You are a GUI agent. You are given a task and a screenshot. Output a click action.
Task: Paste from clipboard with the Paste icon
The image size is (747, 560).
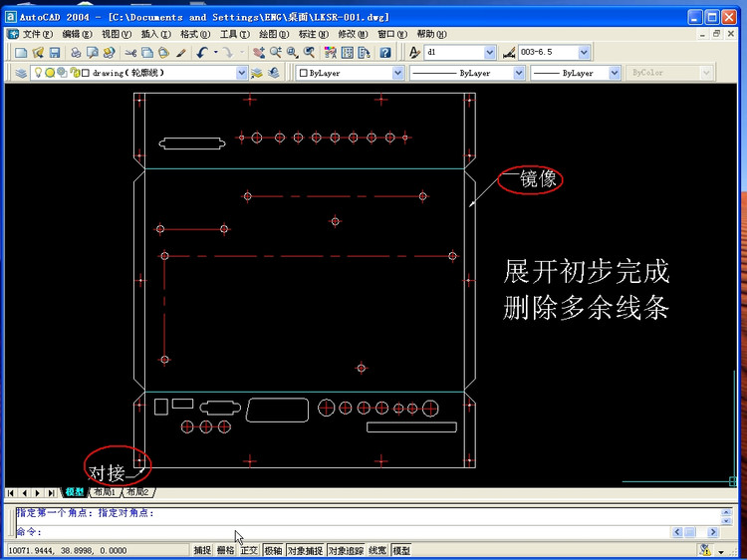(x=163, y=53)
